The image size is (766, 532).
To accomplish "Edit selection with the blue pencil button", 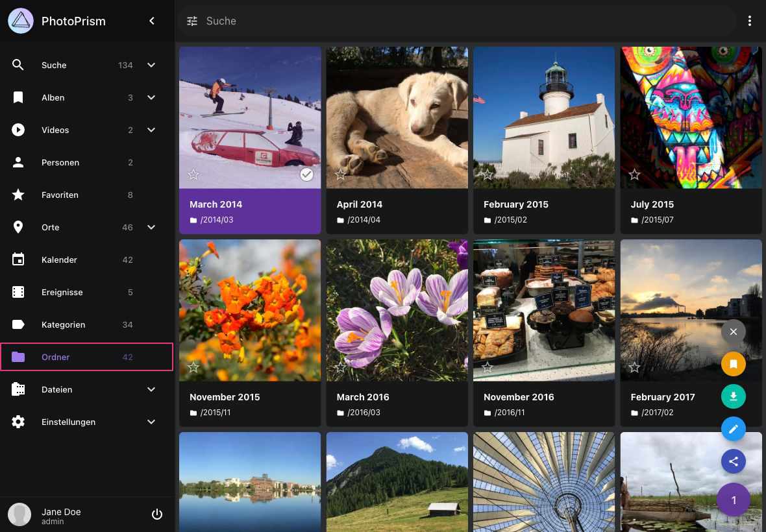I will [x=734, y=429].
